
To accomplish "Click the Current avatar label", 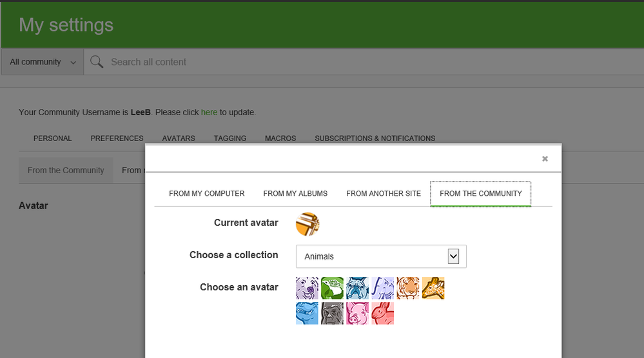I will tap(246, 223).
